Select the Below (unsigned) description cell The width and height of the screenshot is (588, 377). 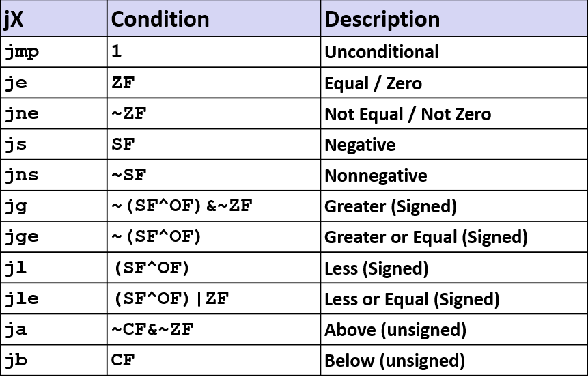pos(395,361)
